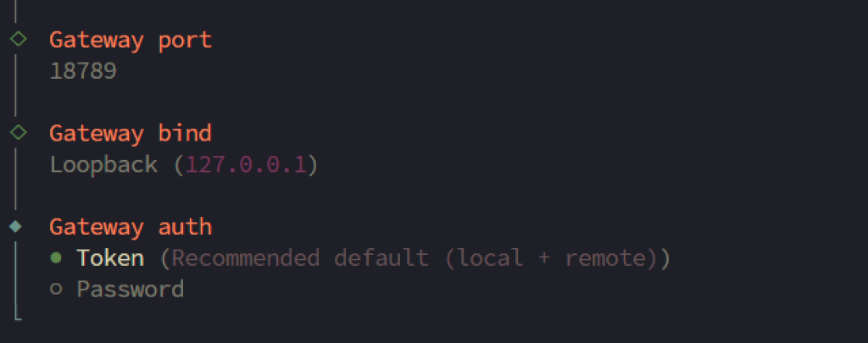
Task: Click the teal vertical bar beside Token option
Action: (16, 274)
